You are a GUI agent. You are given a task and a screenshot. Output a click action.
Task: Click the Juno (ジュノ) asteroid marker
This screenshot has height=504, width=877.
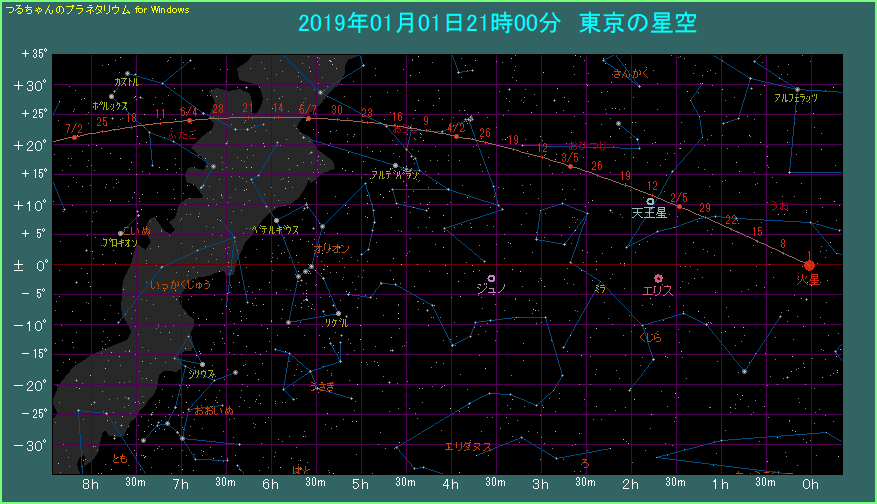click(492, 278)
